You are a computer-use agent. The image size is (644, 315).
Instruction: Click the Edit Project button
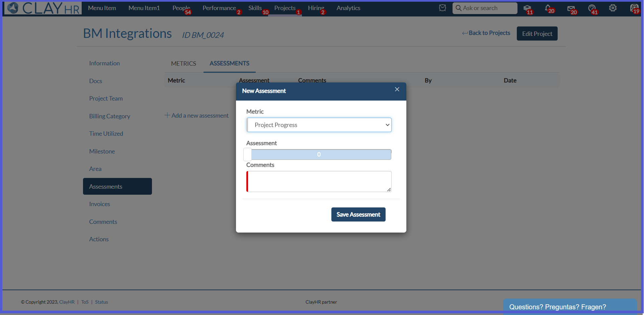pyautogui.click(x=537, y=34)
